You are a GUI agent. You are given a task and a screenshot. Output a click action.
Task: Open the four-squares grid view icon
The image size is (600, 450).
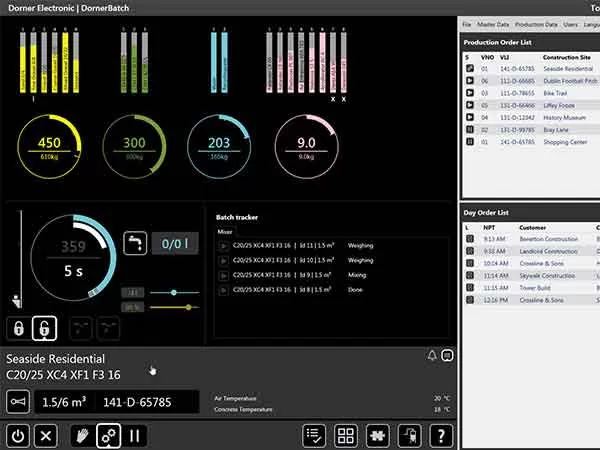pos(346,435)
